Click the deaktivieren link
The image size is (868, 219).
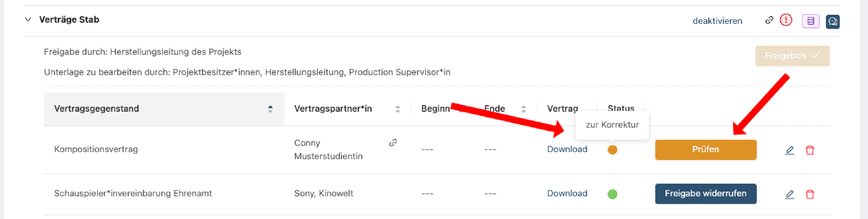point(717,21)
